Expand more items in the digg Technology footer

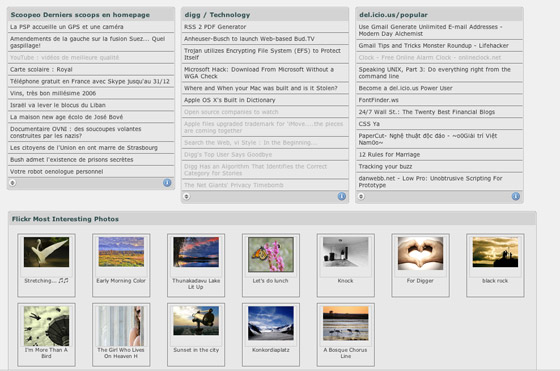[x=186, y=196]
